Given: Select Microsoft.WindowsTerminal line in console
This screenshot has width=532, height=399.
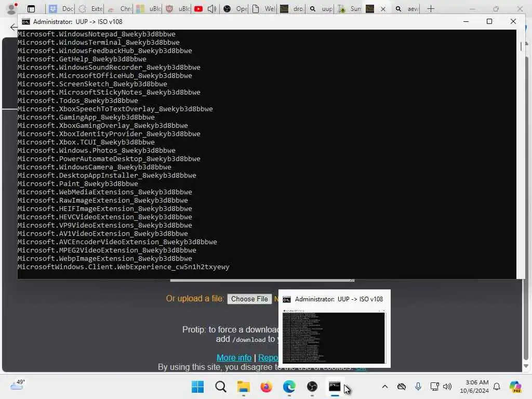Looking at the screenshot, I should [x=98, y=43].
